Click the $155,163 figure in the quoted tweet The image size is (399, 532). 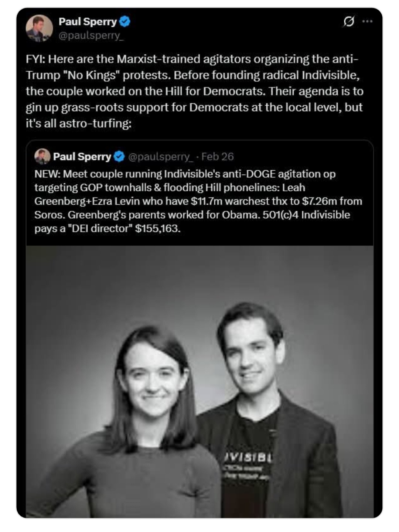pyautogui.click(x=158, y=228)
